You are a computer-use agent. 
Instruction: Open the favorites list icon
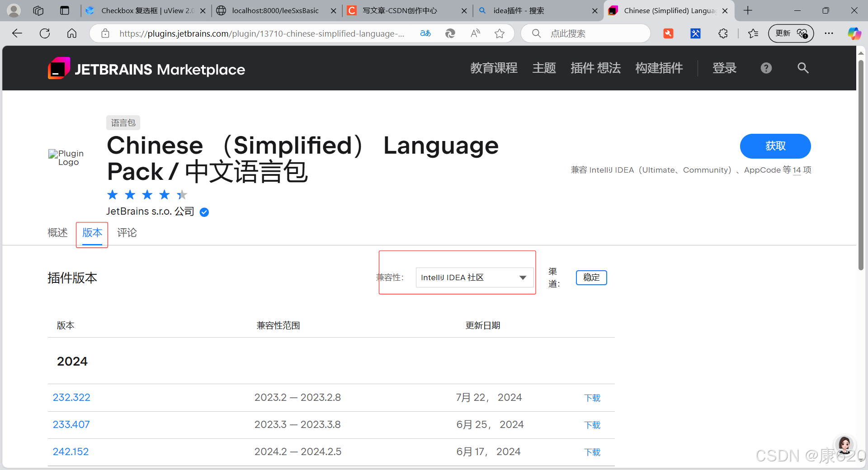(x=753, y=33)
